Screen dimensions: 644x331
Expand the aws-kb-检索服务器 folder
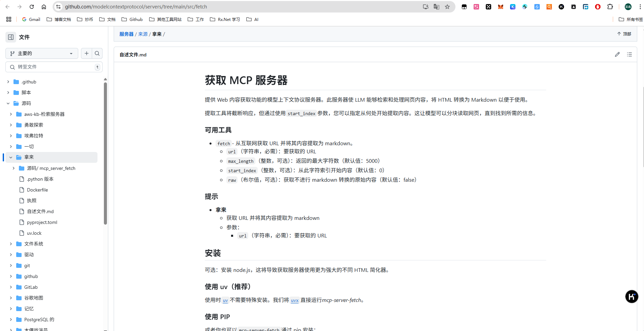coord(11,114)
